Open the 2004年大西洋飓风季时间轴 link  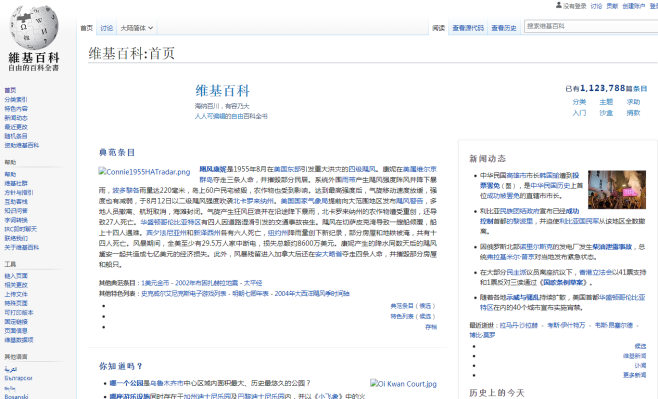312,294
